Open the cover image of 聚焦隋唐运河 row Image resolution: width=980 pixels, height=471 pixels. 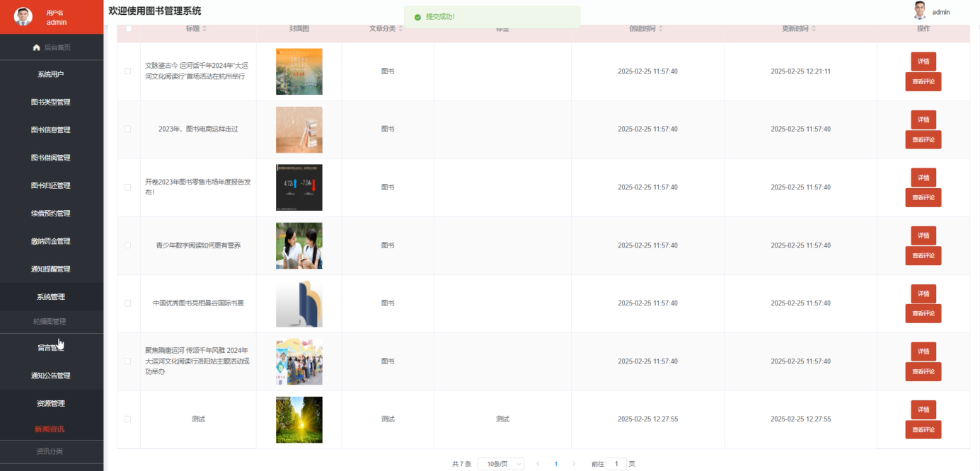click(299, 361)
